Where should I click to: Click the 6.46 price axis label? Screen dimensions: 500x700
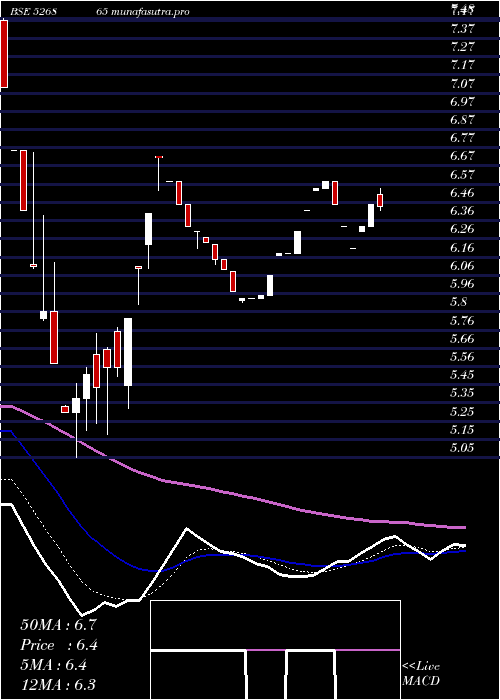[x=462, y=193]
